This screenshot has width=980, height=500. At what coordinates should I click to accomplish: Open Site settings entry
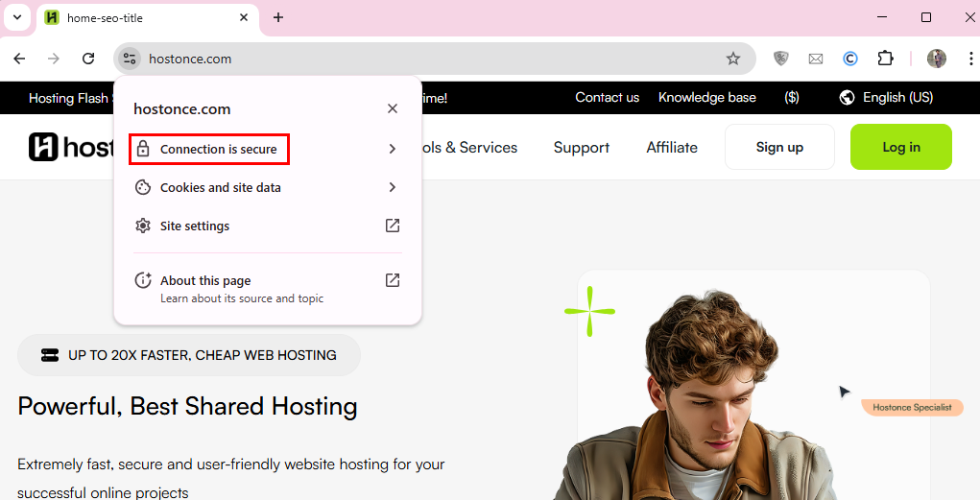pyautogui.click(x=268, y=226)
